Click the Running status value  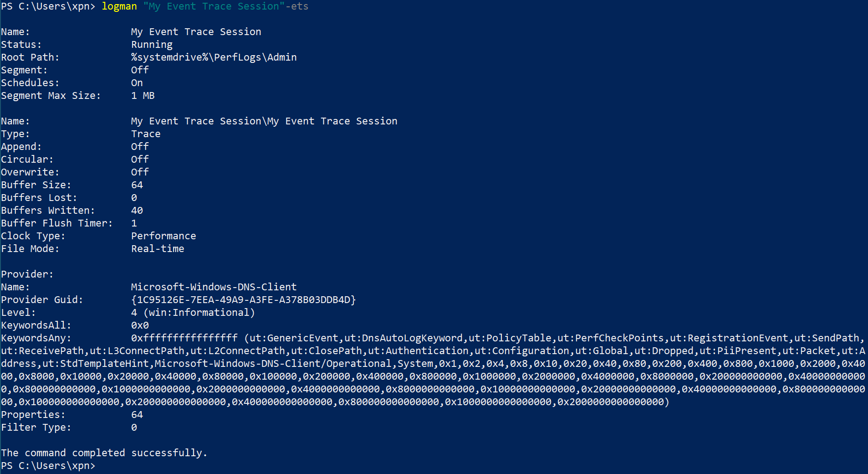pyautogui.click(x=152, y=45)
